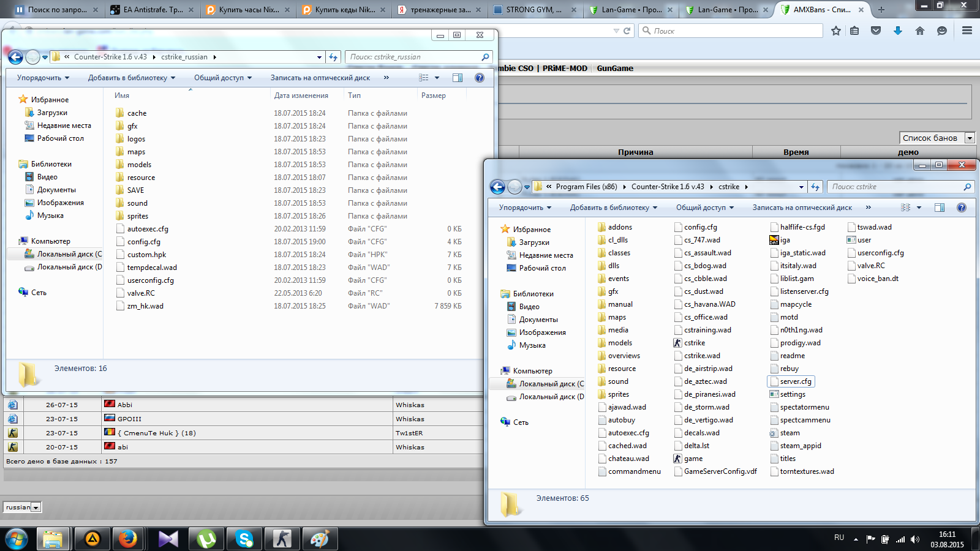980x551 pixels.
Task: Expand the Упорядочить menu in cstrike_russian window
Action: [x=43, y=78]
